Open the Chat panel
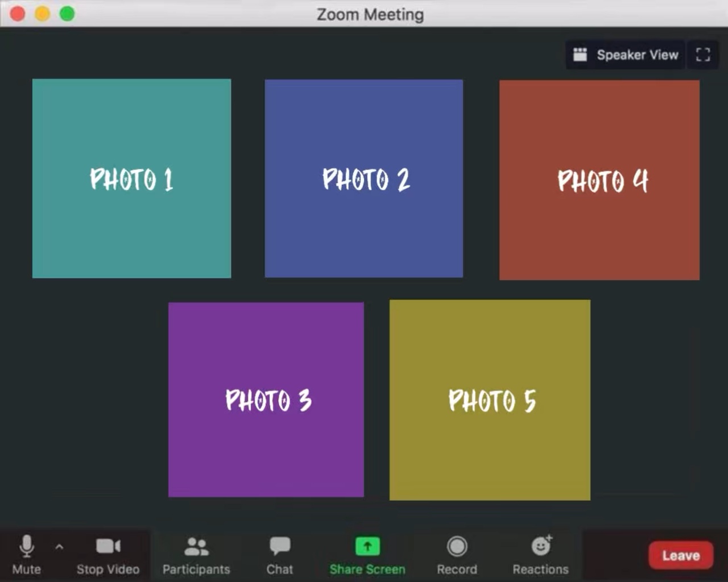728x582 pixels. click(x=279, y=554)
